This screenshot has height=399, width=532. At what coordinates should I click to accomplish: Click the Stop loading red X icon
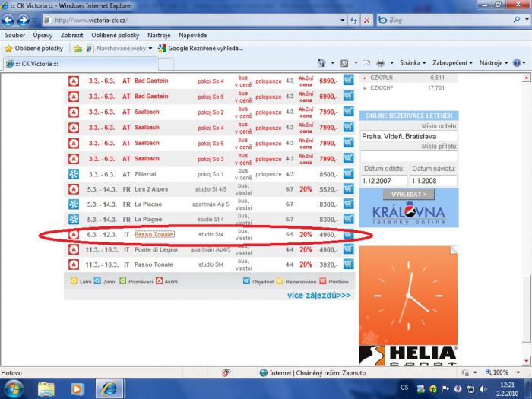pos(365,20)
